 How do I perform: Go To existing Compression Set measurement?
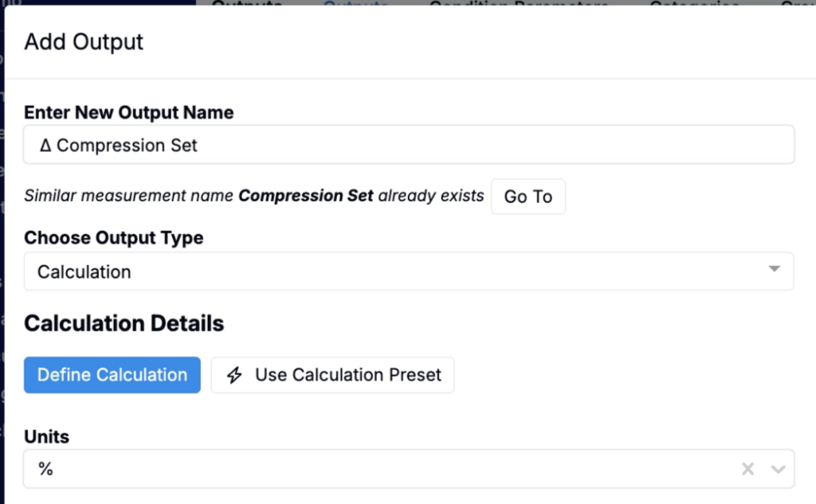pyautogui.click(x=528, y=197)
